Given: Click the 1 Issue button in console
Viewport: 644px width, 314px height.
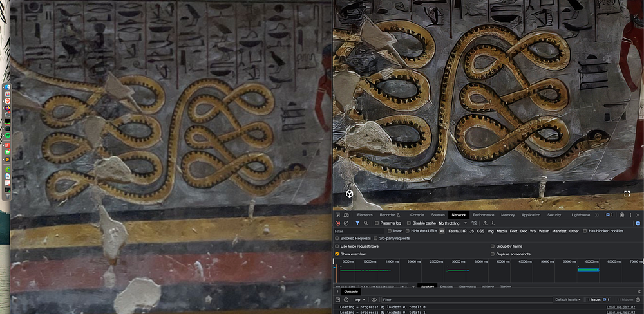Looking at the screenshot, I should [x=598, y=300].
